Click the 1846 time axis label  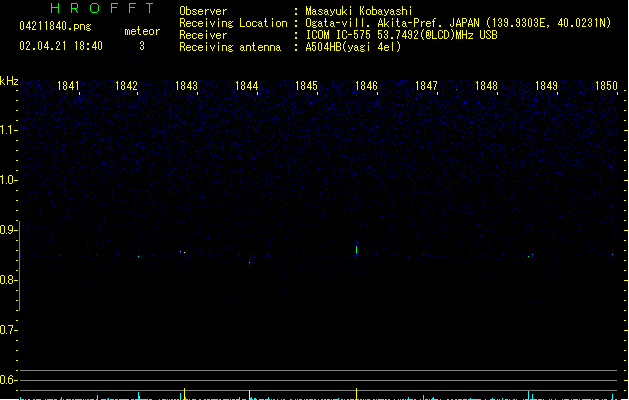point(366,86)
